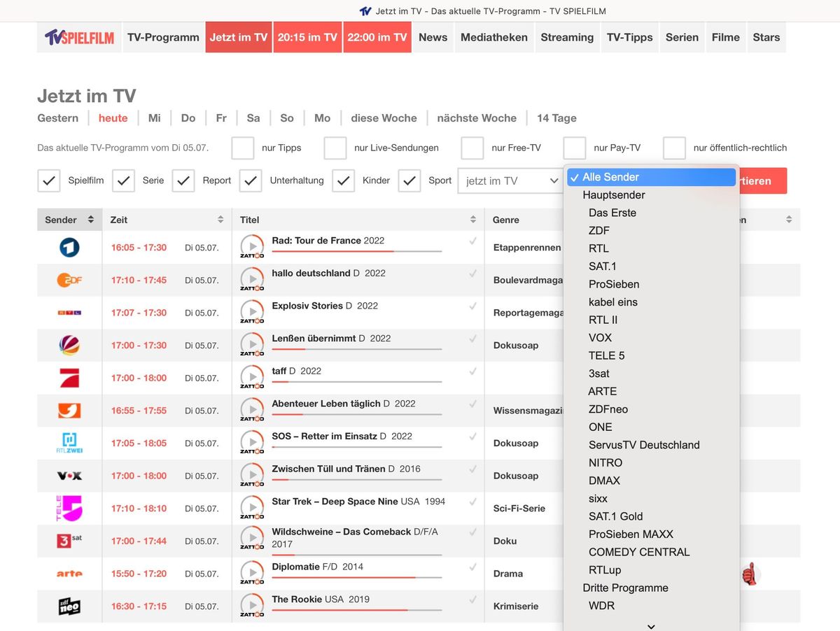
Task: Go to the Streaming navigation tab
Action: tap(567, 37)
